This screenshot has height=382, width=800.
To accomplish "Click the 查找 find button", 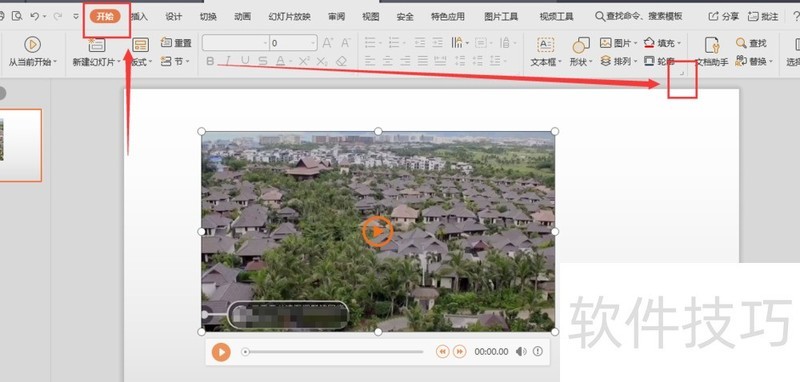I will tap(751, 43).
